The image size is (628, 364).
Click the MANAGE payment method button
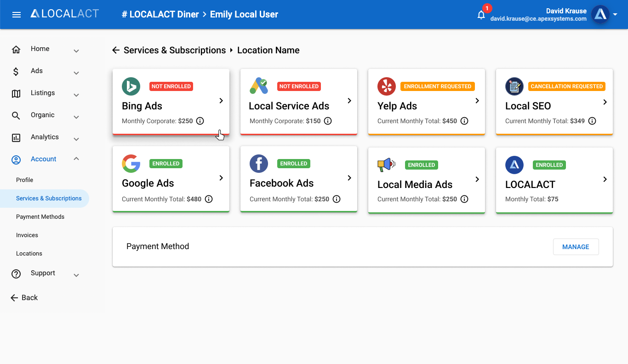pyautogui.click(x=576, y=247)
